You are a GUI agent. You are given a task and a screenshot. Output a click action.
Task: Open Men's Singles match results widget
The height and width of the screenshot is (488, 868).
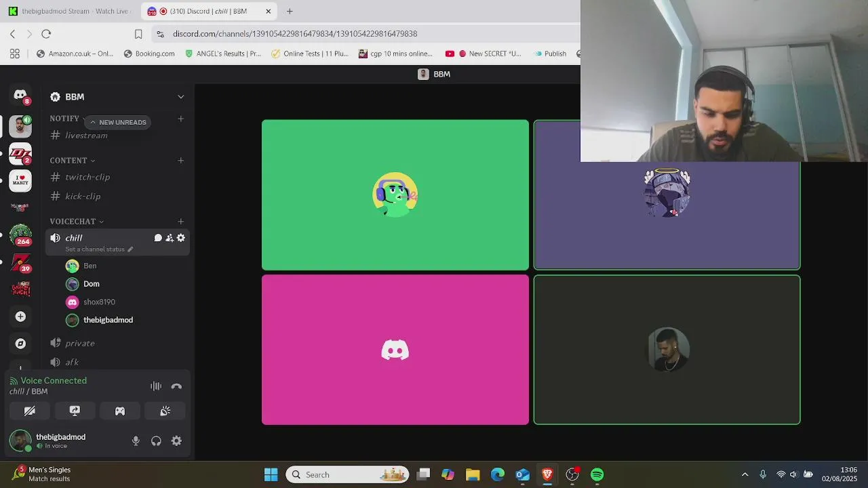[x=42, y=474]
